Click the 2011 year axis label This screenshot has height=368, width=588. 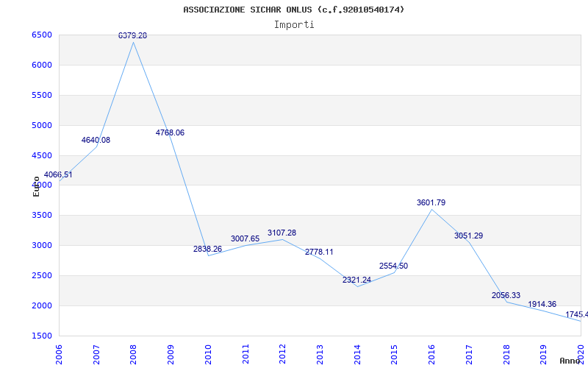(245, 355)
